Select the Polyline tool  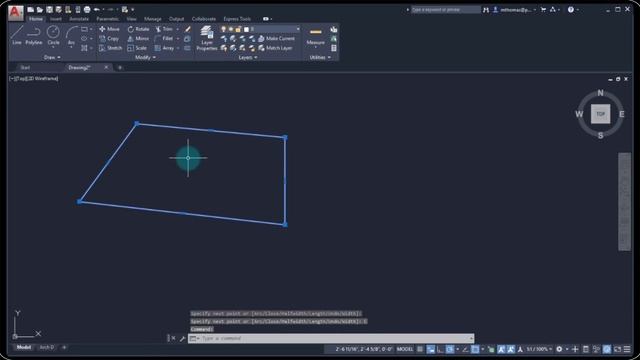pyautogui.click(x=33, y=35)
